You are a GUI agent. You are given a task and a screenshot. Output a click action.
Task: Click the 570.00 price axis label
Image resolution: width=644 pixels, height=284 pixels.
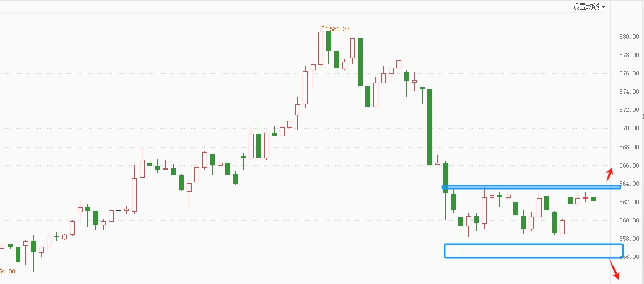(629, 128)
